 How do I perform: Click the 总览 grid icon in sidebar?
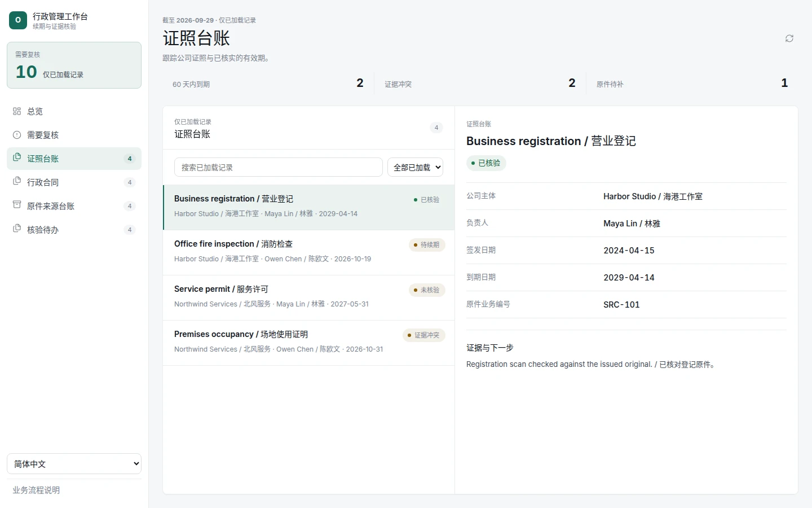tap(17, 111)
